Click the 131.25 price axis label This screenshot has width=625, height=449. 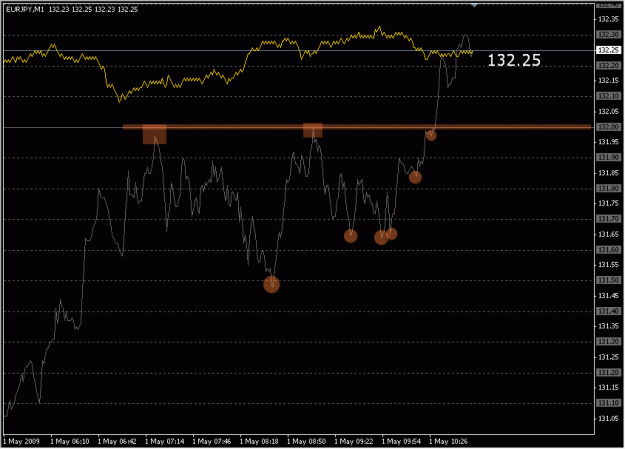(x=609, y=357)
